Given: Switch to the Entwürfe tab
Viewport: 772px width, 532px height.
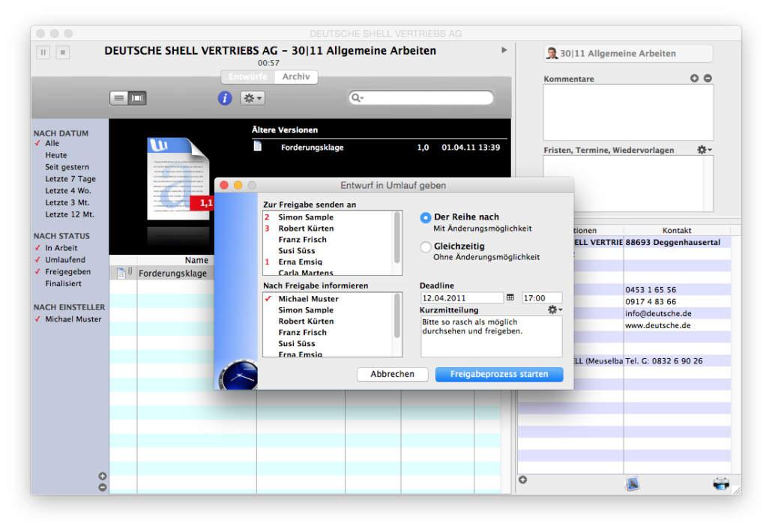Looking at the screenshot, I should pos(247,76).
